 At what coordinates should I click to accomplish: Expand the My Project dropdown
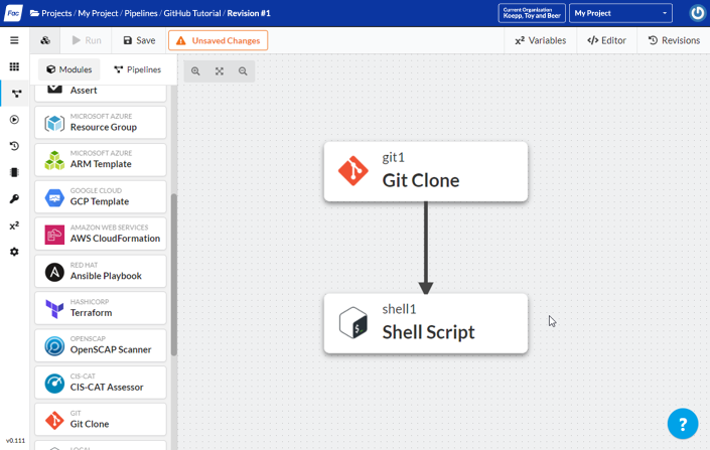click(x=621, y=13)
